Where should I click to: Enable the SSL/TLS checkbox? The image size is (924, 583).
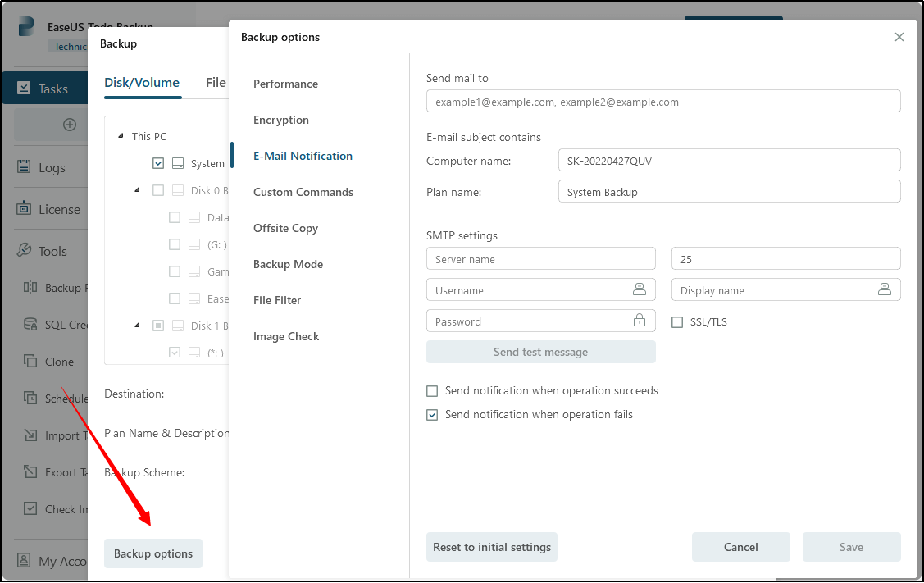coord(677,322)
